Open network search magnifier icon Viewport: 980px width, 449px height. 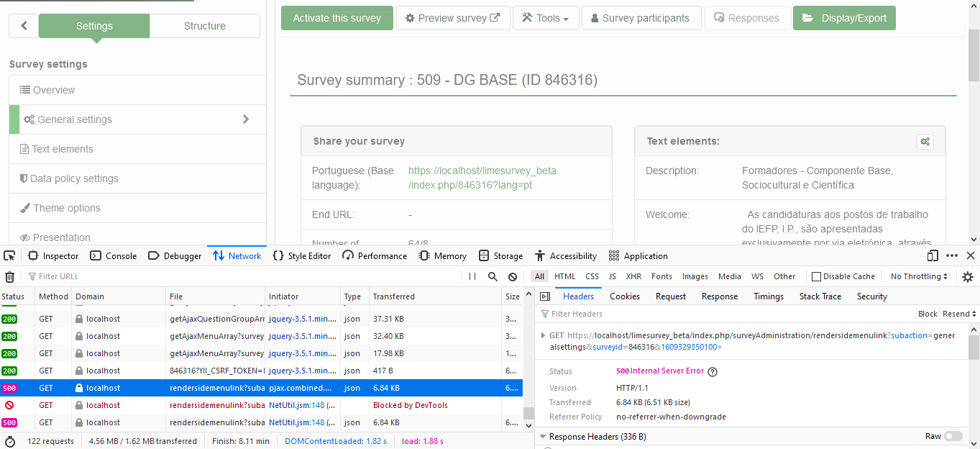(x=493, y=276)
